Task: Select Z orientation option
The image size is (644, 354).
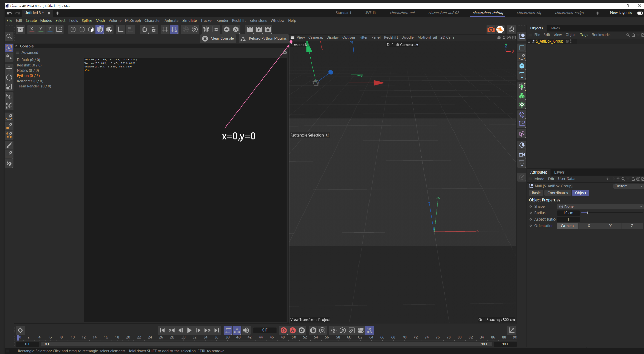Action: click(x=632, y=226)
